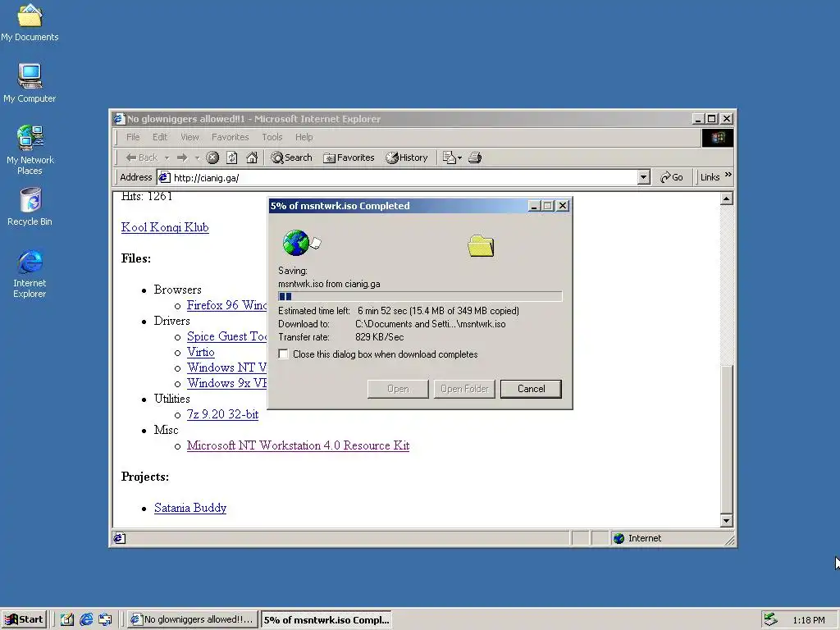
Task: Follow the Kool Konqi Klub link
Action: tap(165, 227)
